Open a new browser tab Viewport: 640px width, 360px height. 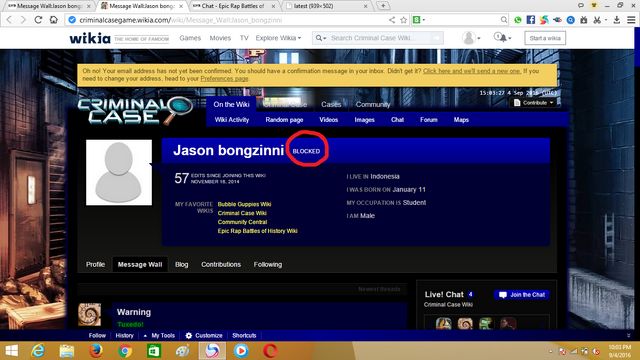[x=383, y=6]
